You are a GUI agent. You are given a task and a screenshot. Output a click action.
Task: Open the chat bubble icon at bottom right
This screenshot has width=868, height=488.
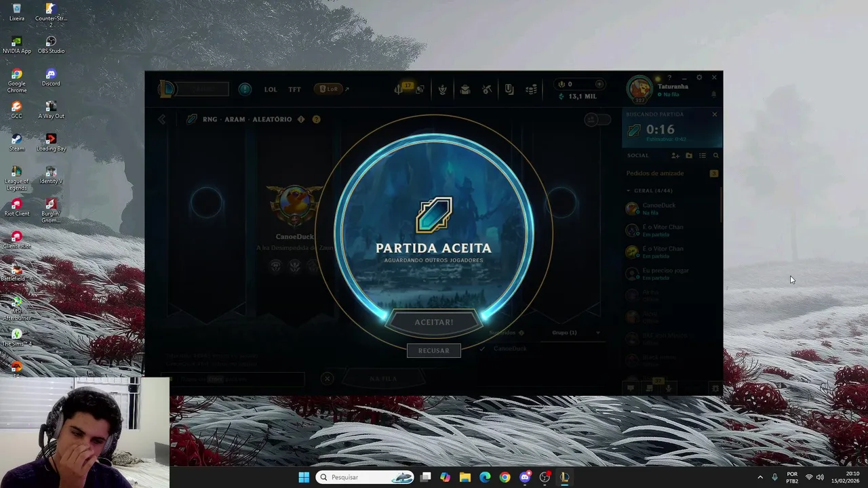point(631,388)
